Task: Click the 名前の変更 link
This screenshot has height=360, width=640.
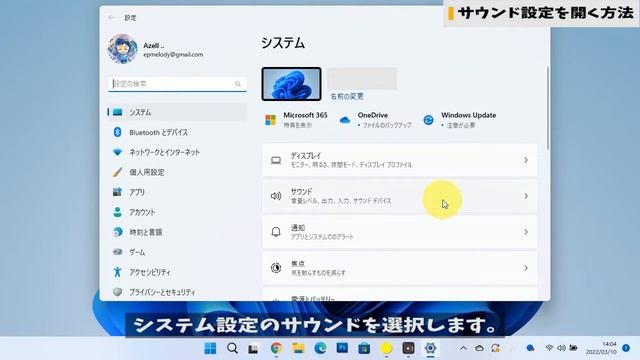Action: pyautogui.click(x=347, y=96)
